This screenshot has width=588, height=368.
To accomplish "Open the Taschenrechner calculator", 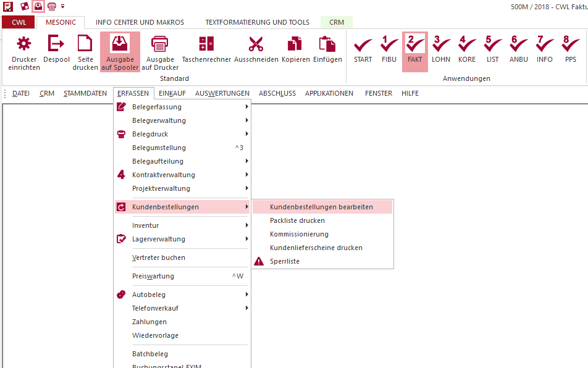I will tap(206, 45).
